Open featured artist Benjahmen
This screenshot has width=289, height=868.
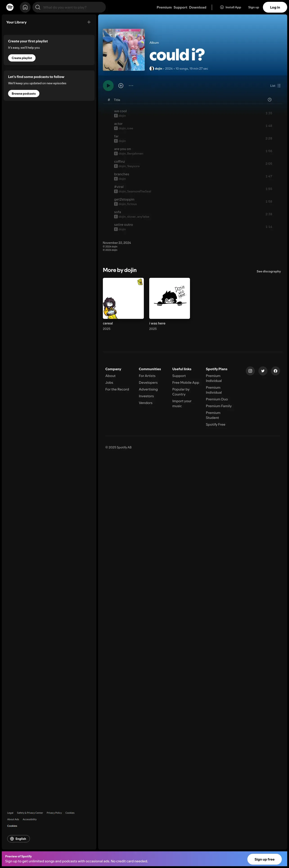click(x=135, y=154)
